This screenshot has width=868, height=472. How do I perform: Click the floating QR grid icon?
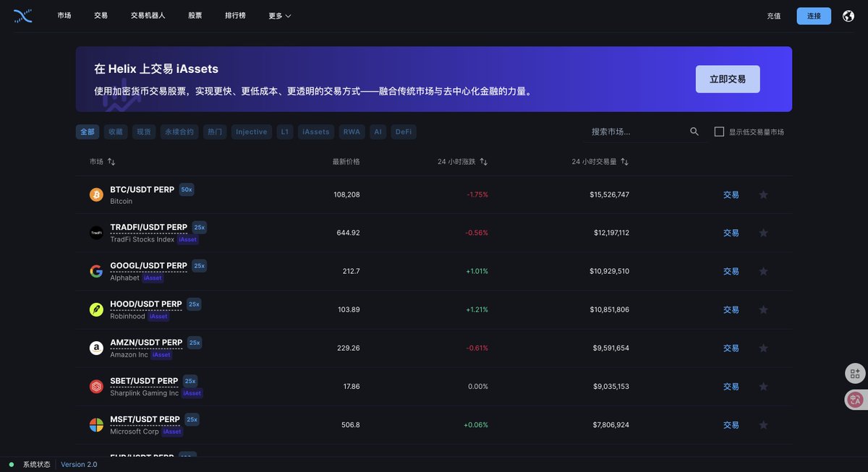coord(855,374)
